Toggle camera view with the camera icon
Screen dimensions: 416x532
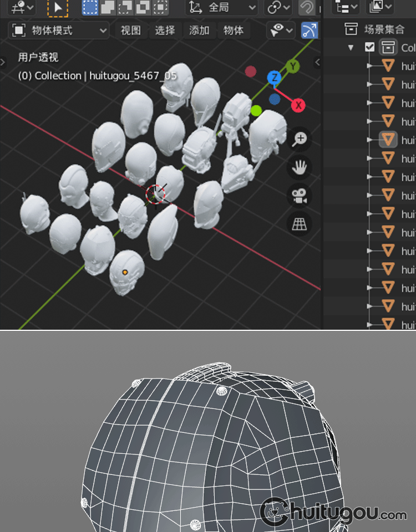tap(299, 196)
